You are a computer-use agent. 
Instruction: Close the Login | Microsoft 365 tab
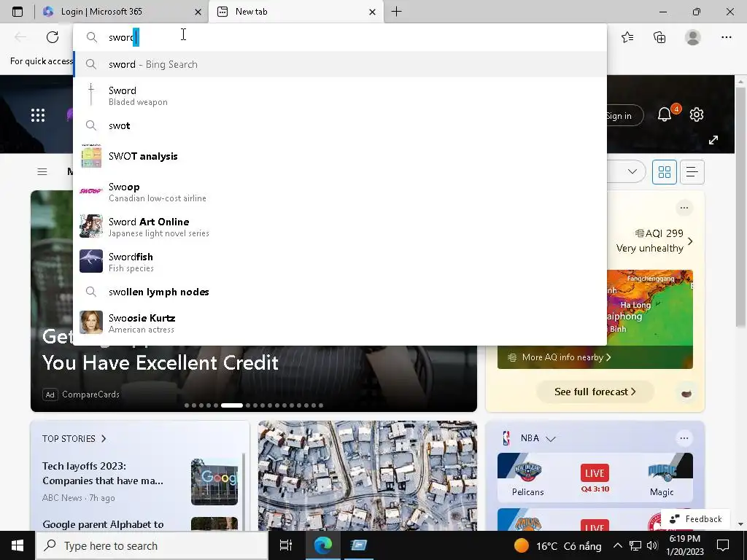[x=198, y=12]
